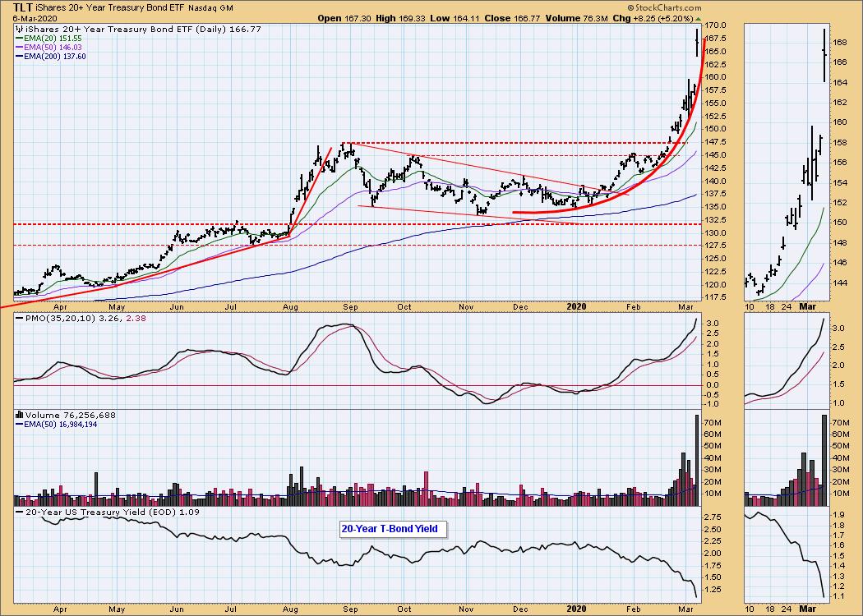The image size is (863, 616).
Task: Click the 20-Year US Treasury Yield (EOD) label
Action: (107, 512)
